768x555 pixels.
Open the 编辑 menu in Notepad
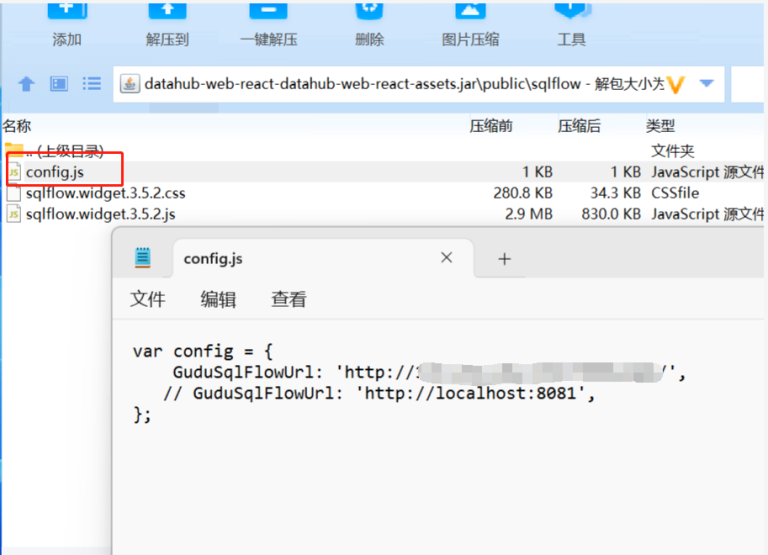218,299
